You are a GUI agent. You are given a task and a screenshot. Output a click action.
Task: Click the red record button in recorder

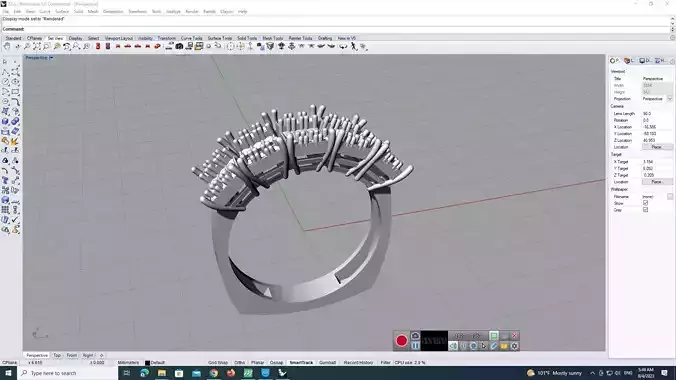click(401, 341)
